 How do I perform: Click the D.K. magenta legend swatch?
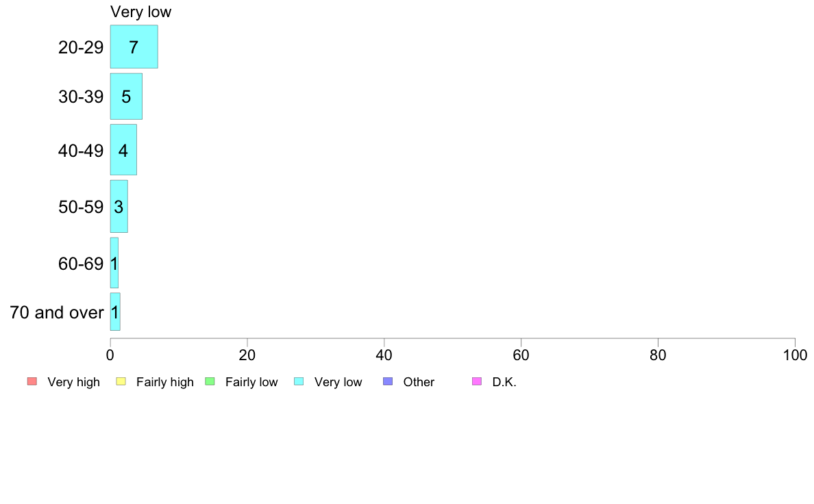(x=477, y=381)
